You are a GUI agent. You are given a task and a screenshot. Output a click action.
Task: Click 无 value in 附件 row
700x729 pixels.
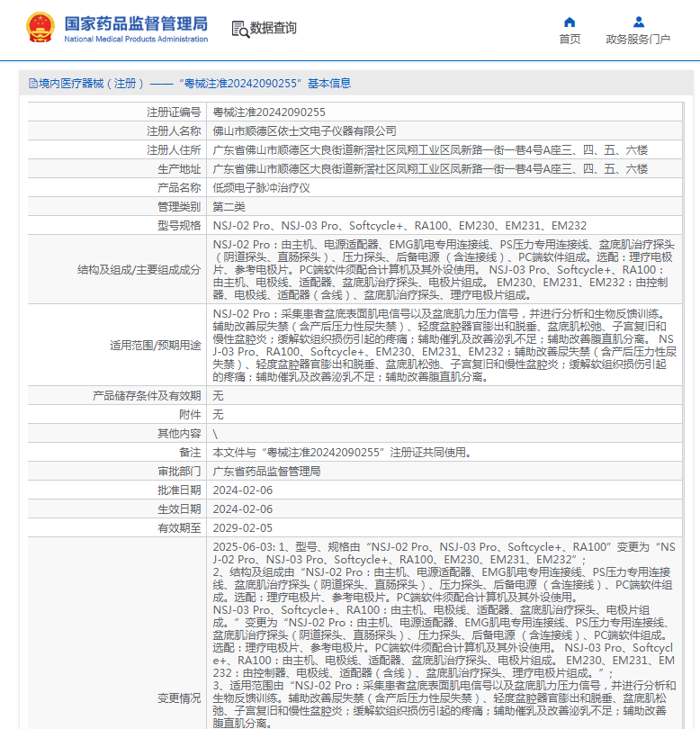click(x=218, y=415)
